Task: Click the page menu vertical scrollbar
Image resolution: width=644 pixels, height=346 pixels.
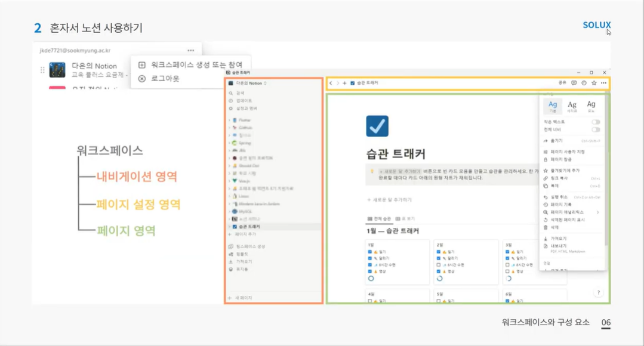Action: pyautogui.click(x=606, y=168)
